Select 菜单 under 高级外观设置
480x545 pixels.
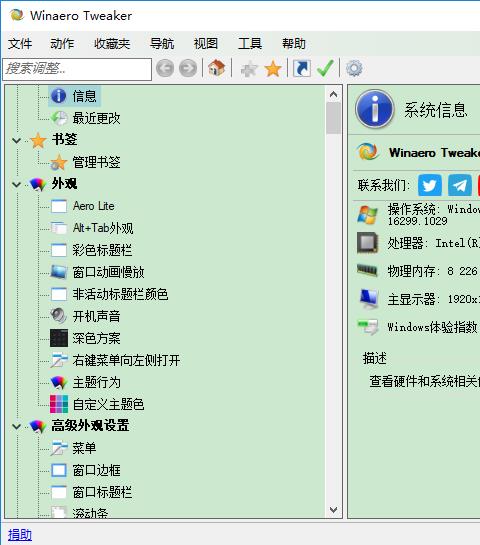84,448
